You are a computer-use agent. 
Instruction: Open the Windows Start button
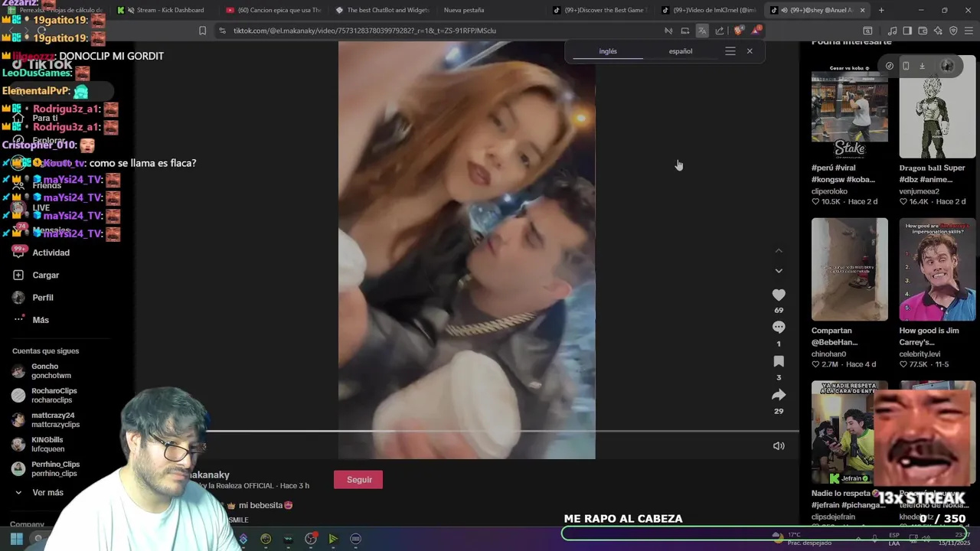(x=16, y=539)
